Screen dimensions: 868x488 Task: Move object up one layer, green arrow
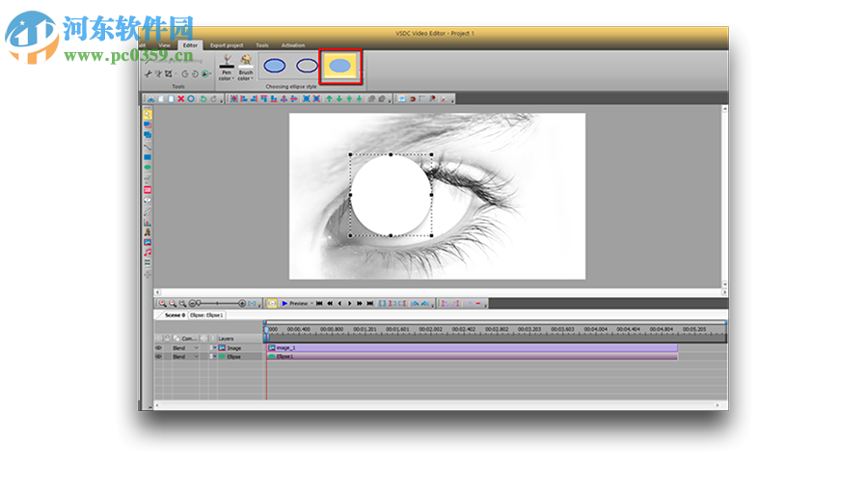[x=330, y=98]
